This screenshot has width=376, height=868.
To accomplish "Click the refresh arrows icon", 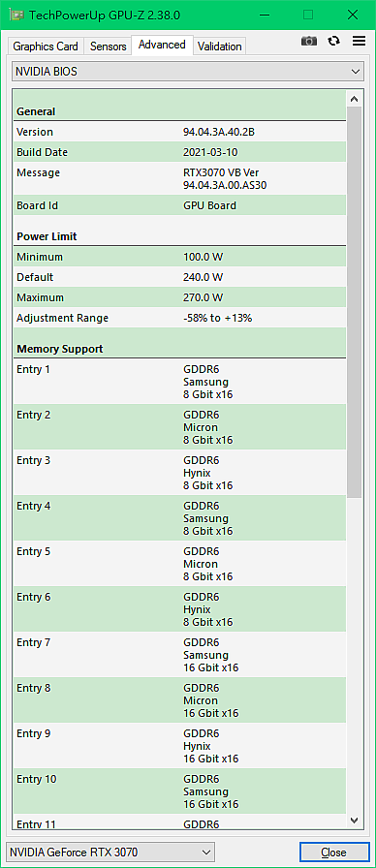I will (334, 41).
